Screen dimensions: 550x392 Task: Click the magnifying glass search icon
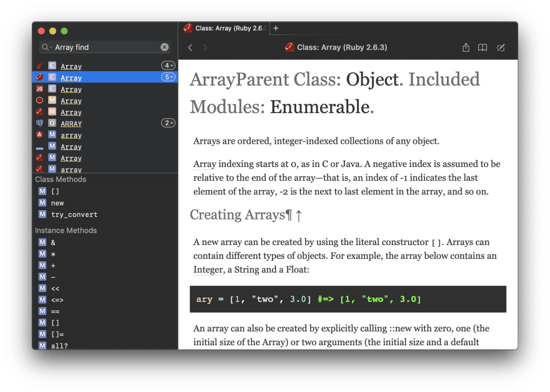(46, 48)
